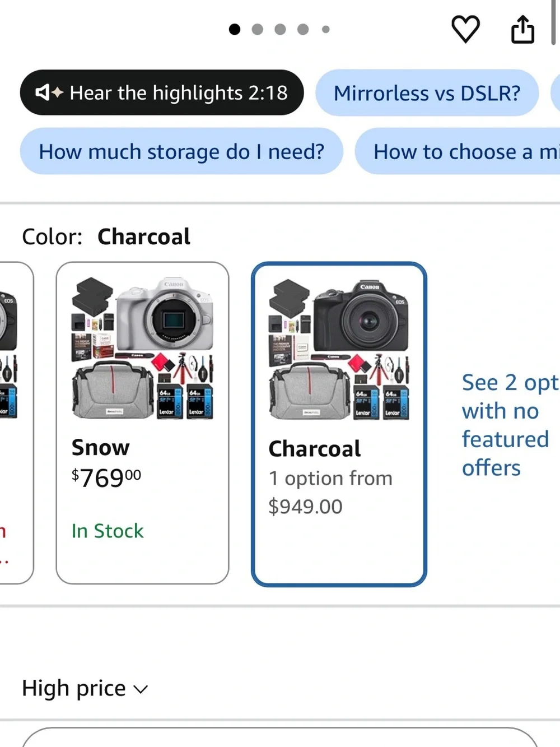Go to third image carousel dot
Viewport: 560px width, 747px height.
click(x=280, y=29)
